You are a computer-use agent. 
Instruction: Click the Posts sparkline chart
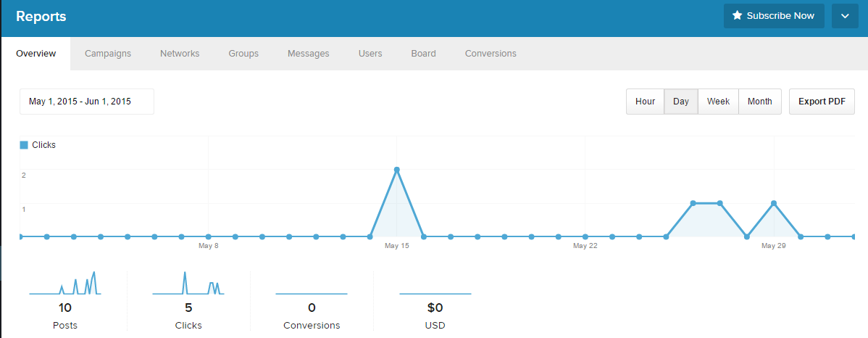tap(65, 283)
